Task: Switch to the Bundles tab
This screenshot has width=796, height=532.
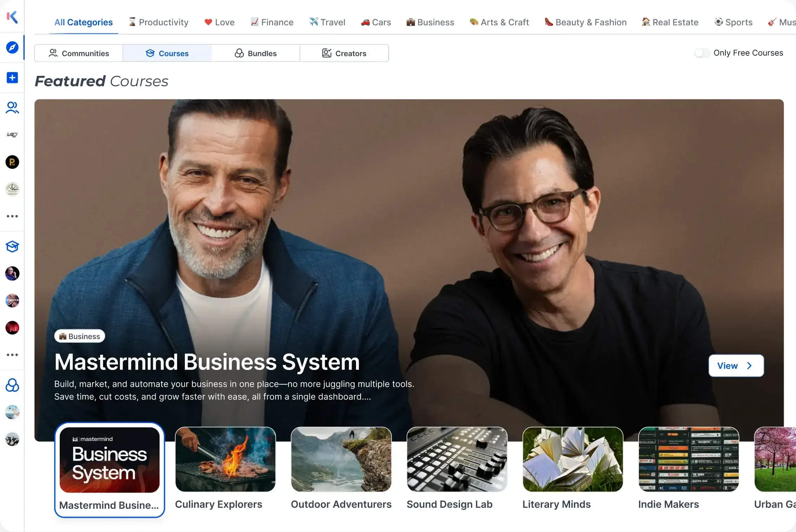Action: [x=255, y=53]
